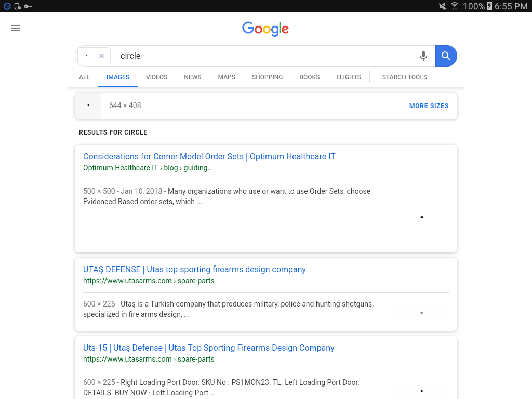Click snippet 'Right Loading Port Door. SKU No'
This screenshot has height=399, width=532.
tap(221, 388)
